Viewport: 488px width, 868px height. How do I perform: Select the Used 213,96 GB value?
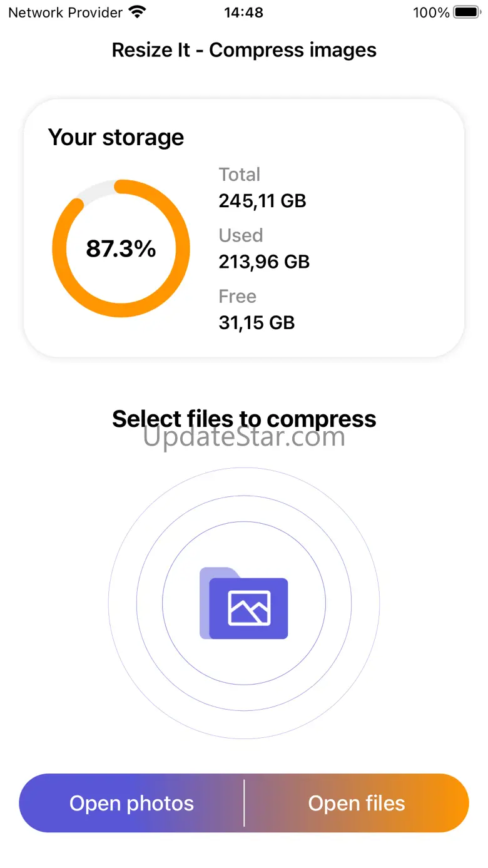pos(264,261)
